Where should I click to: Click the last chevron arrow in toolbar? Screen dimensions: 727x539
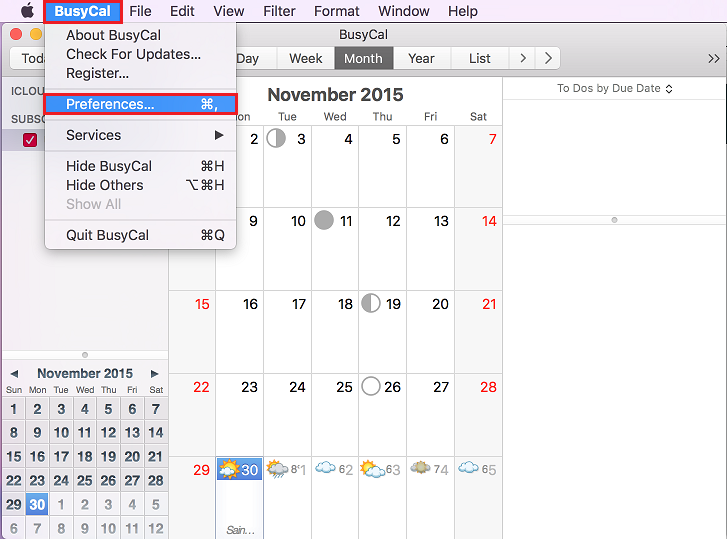pyautogui.click(x=548, y=58)
